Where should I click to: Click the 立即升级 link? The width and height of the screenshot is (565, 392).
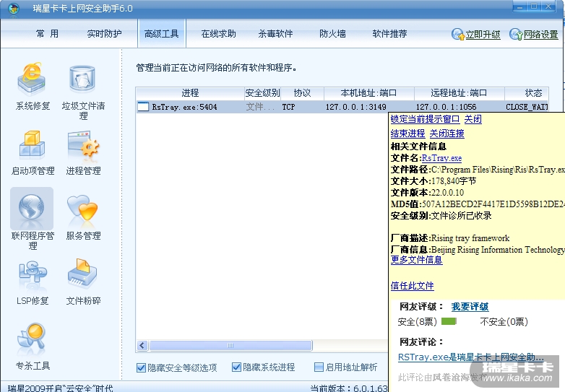tap(483, 35)
